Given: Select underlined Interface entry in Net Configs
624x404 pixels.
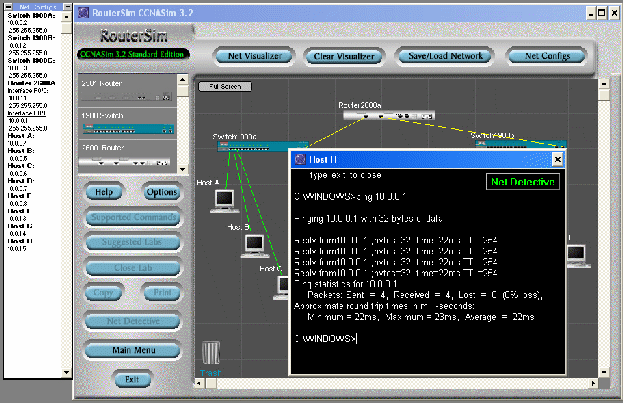Looking at the screenshot, I should 27,113.
